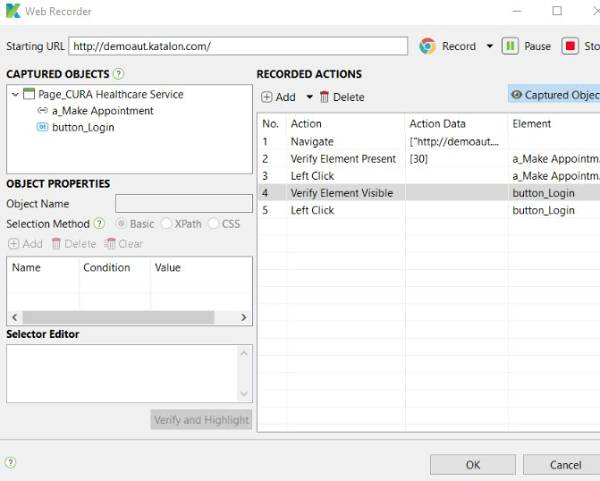Toggle the Captured Objects eye button
The height and width of the screenshot is (481, 600).
click(x=555, y=95)
